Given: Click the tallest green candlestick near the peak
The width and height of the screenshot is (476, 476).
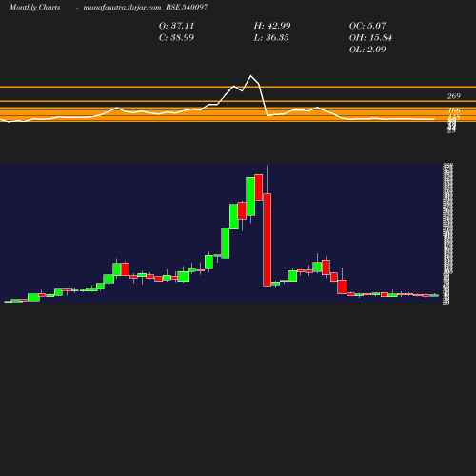Looking at the screenshot, I should coord(250,196).
